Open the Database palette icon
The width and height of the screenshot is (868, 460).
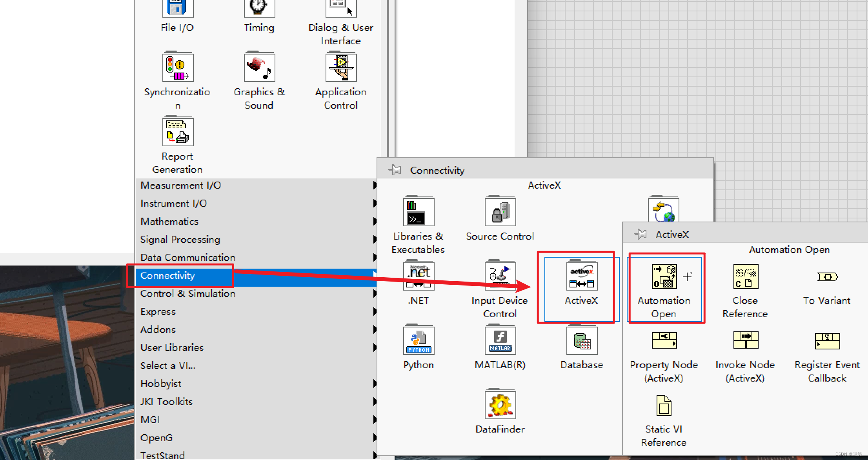pos(581,340)
